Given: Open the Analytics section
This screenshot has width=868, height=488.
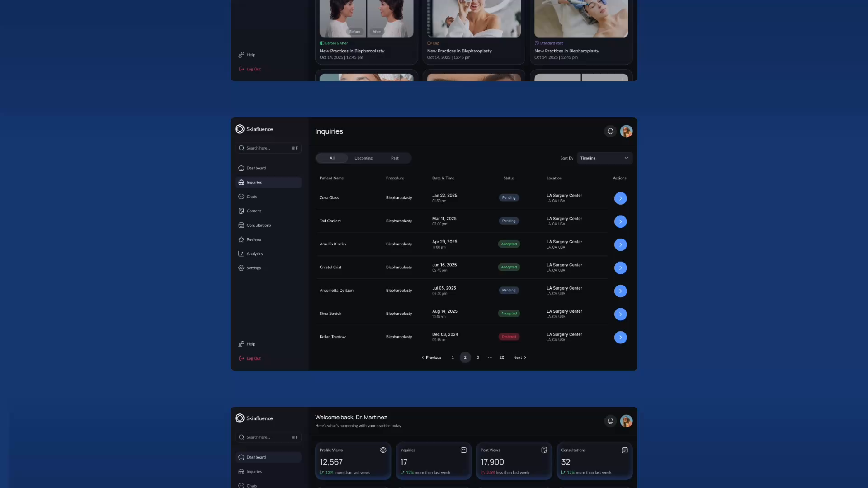Looking at the screenshot, I should (255, 253).
